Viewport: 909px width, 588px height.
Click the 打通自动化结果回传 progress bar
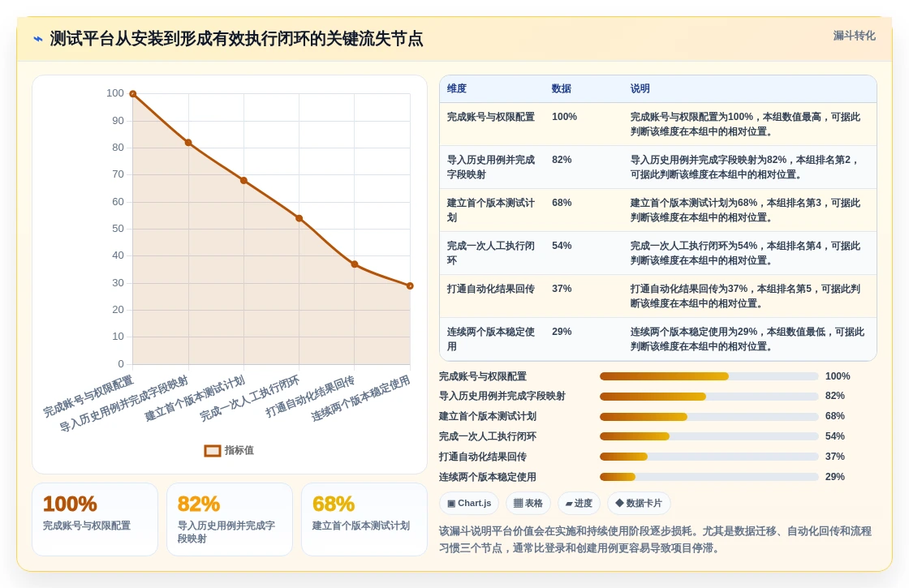pos(709,457)
